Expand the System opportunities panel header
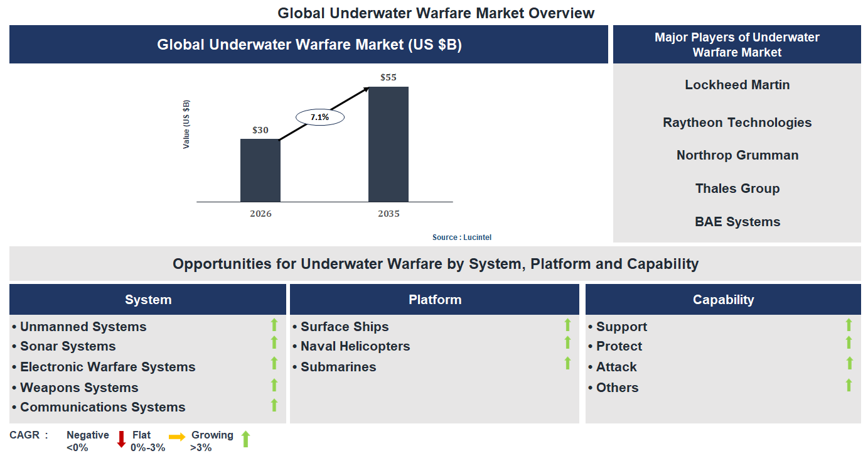This screenshot has width=868, height=458. click(147, 299)
